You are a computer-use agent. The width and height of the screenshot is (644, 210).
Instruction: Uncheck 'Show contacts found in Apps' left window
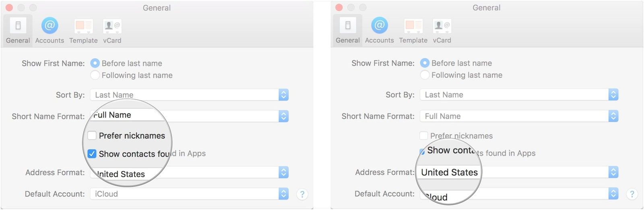(92, 154)
